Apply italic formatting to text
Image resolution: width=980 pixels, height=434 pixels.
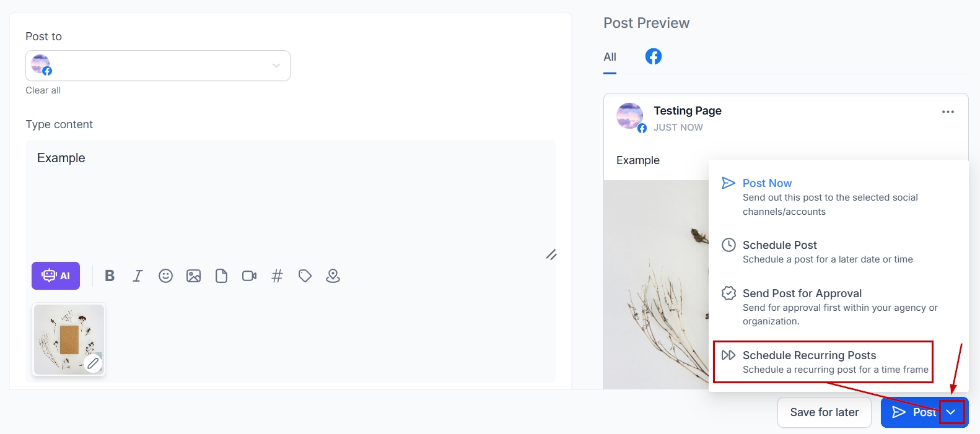(x=138, y=276)
